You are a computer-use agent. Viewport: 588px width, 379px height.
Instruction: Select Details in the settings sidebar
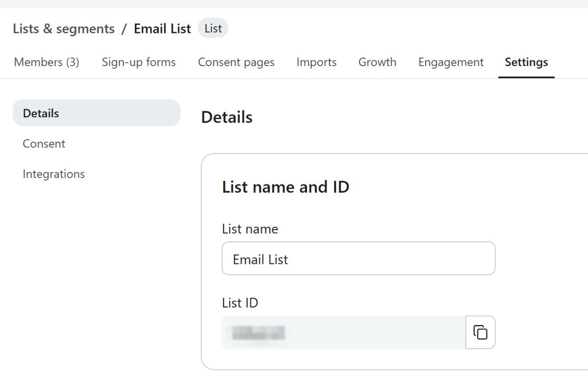96,113
